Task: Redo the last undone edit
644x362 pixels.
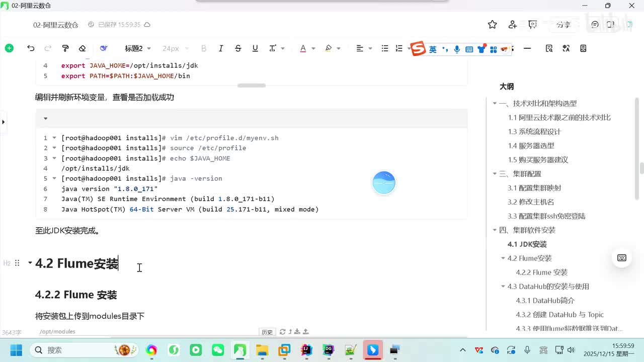Action: (x=48, y=48)
